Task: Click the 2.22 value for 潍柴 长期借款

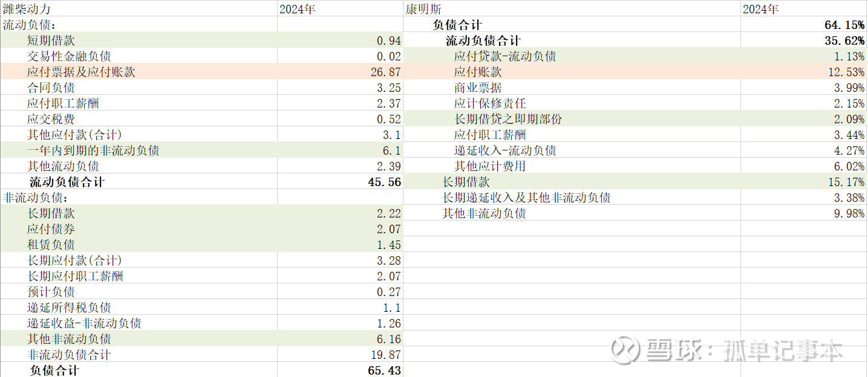Action: click(x=388, y=213)
